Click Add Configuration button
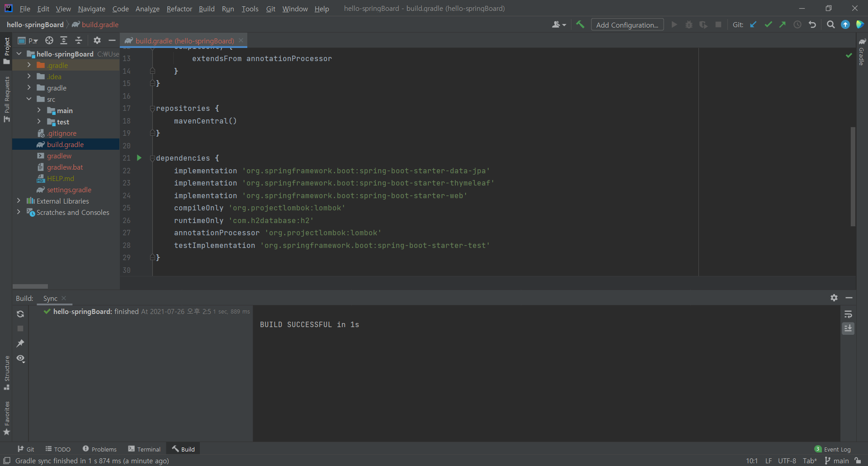Viewport: 868px width, 466px height. click(x=627, y=24)
